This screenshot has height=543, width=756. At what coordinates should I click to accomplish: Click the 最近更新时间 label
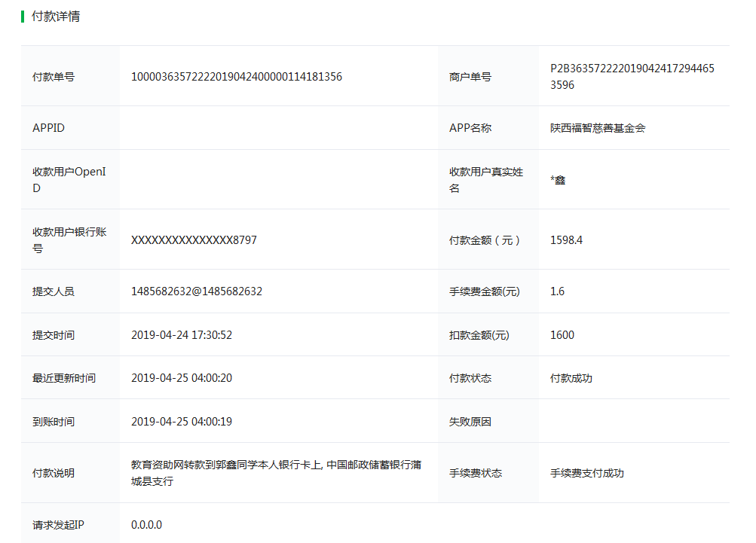tap(64, 378)
